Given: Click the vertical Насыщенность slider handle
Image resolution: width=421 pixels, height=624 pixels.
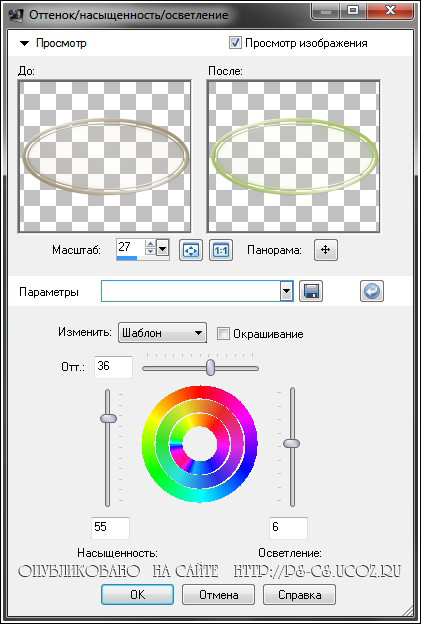Looking at the screenshot, I should point(108,418).
